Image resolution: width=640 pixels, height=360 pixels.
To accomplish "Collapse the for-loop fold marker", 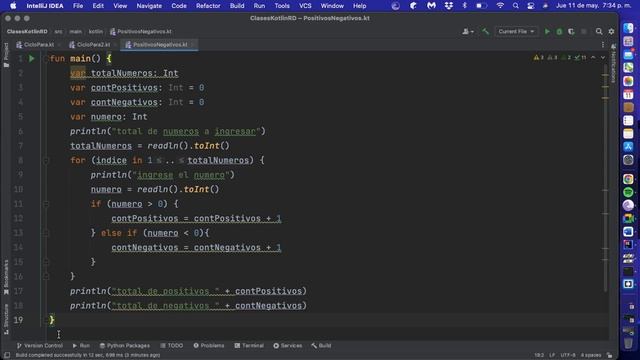I will point(46,160).
